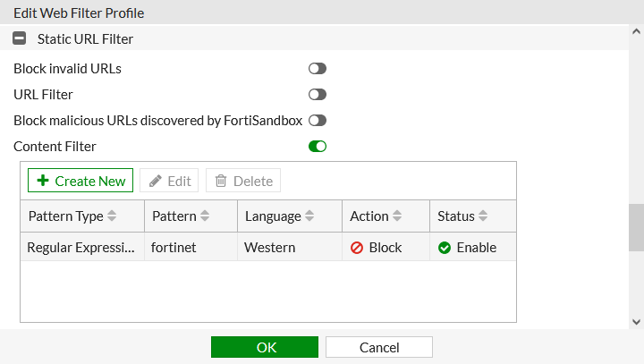Image resolution: width=644 pixels, height=364 pixels.
Task: Click the red Block action icon
Action: pyautogui.click(x=357, y=248)
